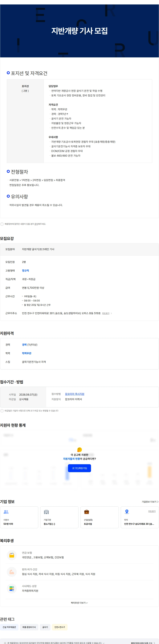Click the 학력무관 text in 지원자격
159x644 pixels.
pos(26,353)
